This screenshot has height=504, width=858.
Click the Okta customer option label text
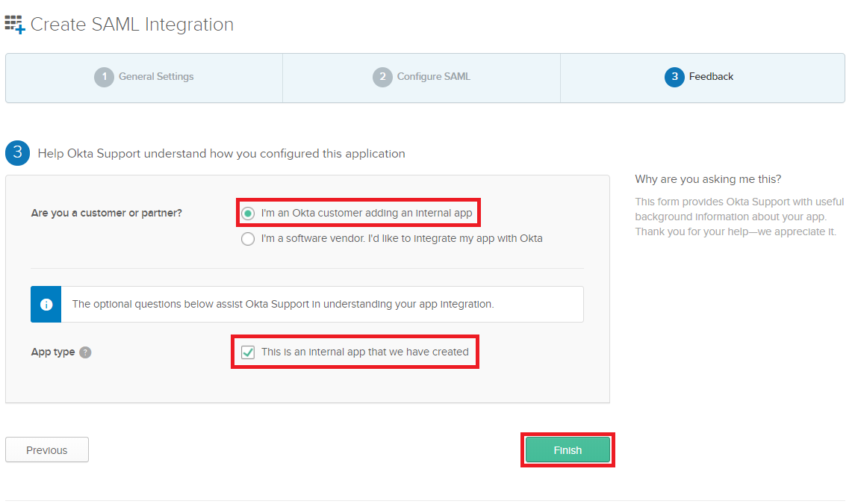[367, 213]
